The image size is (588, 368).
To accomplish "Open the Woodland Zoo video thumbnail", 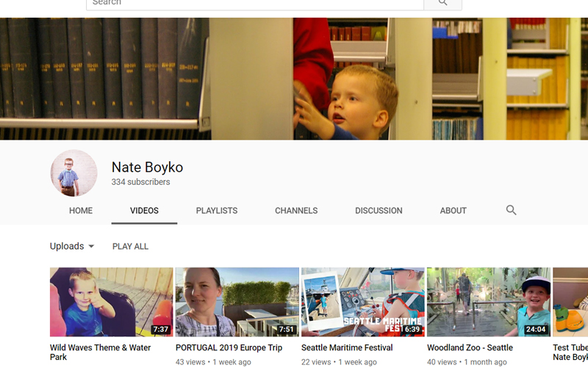I will tap(488, 302).
